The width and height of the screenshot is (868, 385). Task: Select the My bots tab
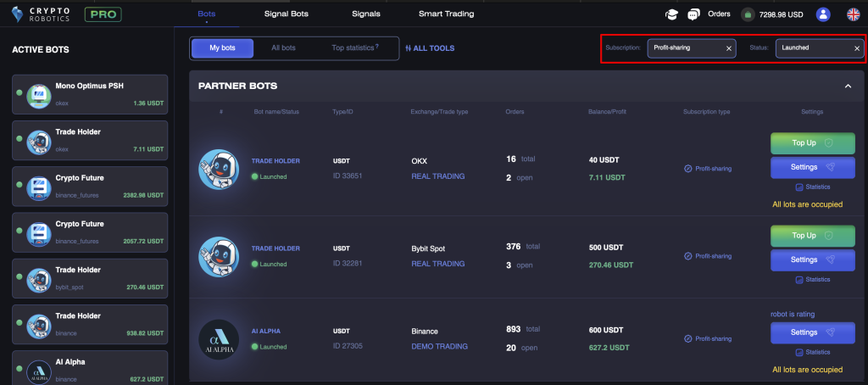(x=223, y=48)
